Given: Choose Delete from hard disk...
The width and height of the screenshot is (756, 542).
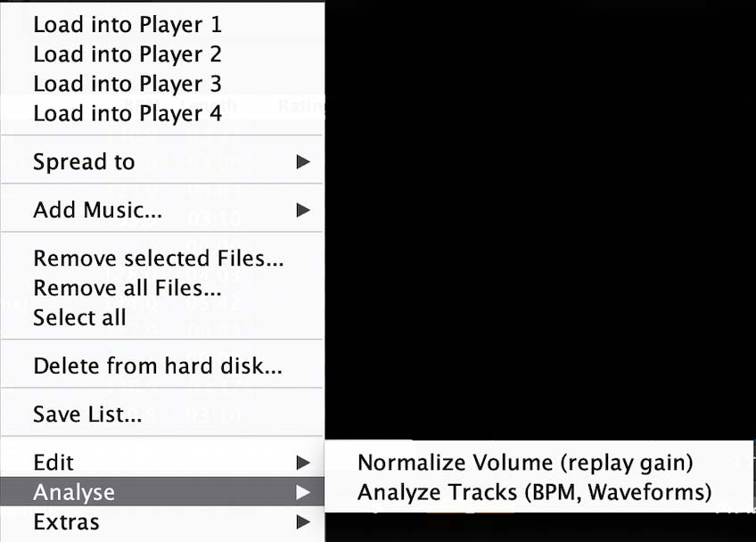Looking at the screenshot, I should coord(158,365).
